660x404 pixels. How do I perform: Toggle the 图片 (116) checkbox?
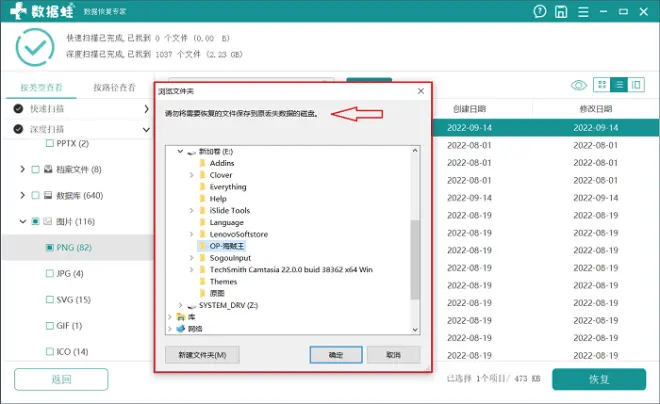pos(35,221)
